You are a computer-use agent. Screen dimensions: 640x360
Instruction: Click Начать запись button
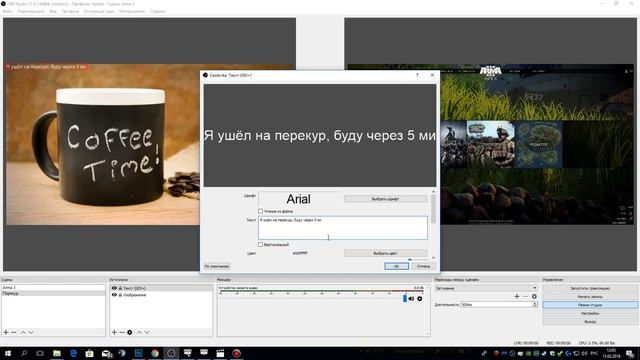tap(590, 297)
